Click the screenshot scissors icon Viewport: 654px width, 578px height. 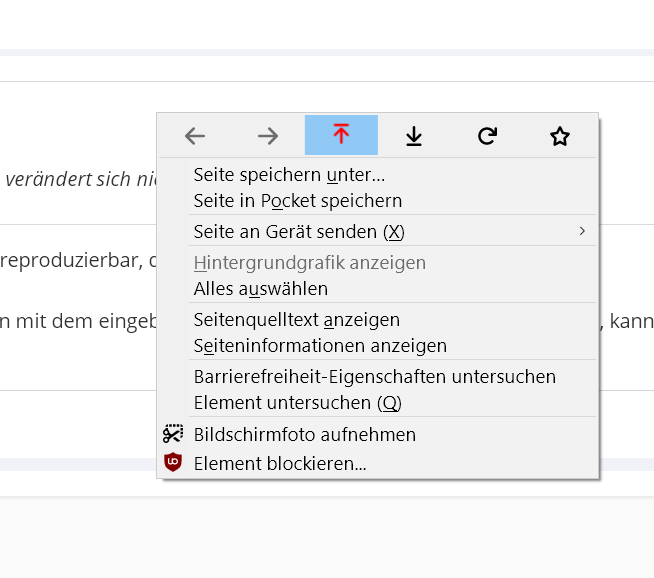(174, 434)
